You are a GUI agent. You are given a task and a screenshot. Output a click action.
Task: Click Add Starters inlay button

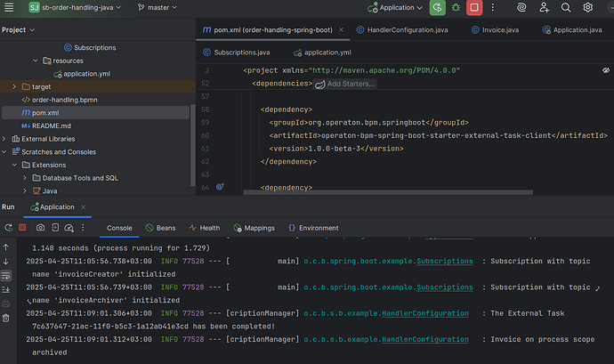point(345,84)
